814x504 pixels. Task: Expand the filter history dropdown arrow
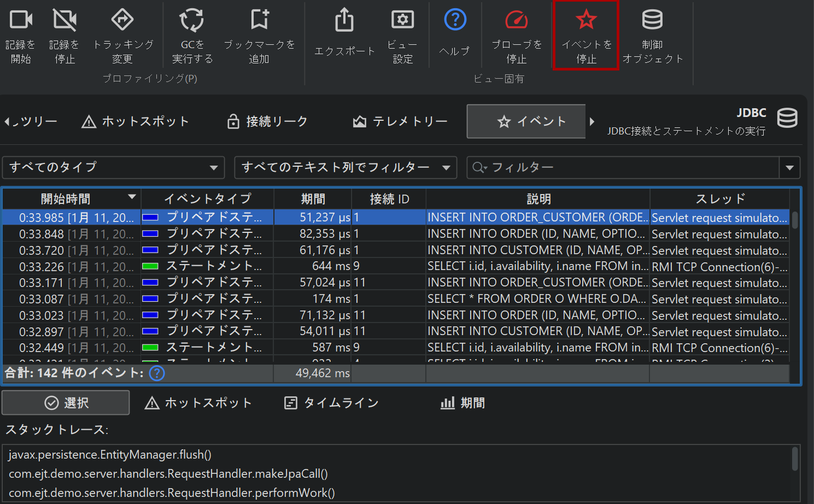[789, 168]
